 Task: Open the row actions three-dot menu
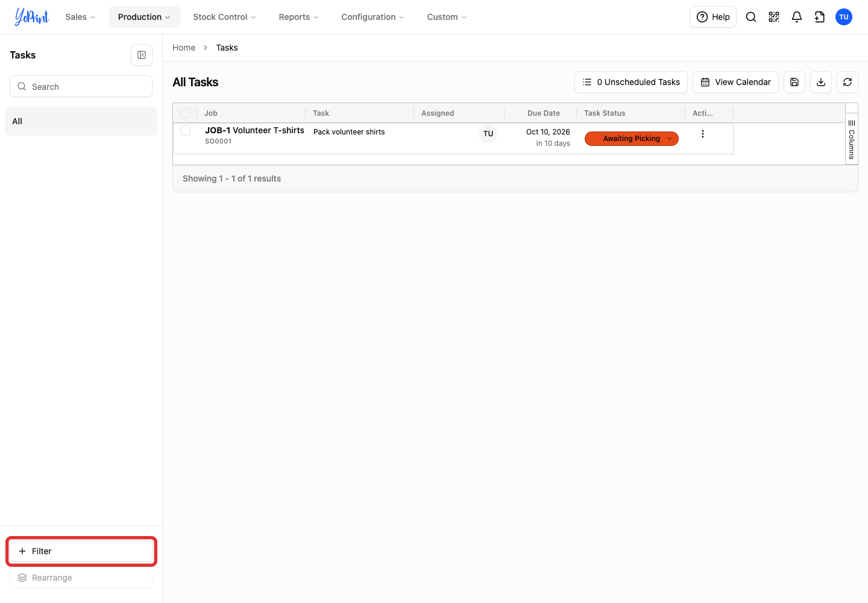pos(703,134)
